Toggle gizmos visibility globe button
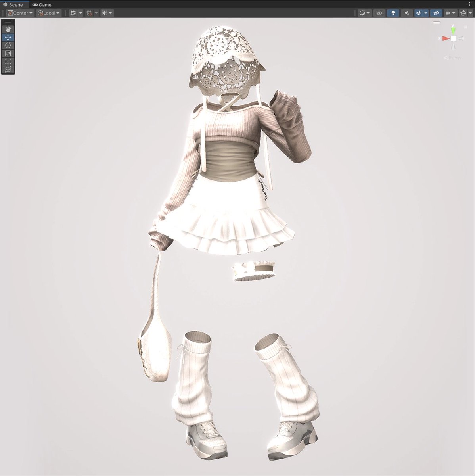 463,13
